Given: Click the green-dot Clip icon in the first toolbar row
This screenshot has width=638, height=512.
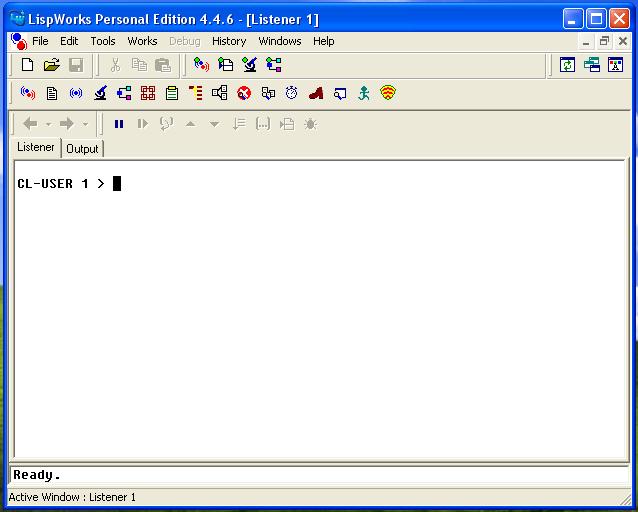Looking at the screenshot, I should coord(225,64).
